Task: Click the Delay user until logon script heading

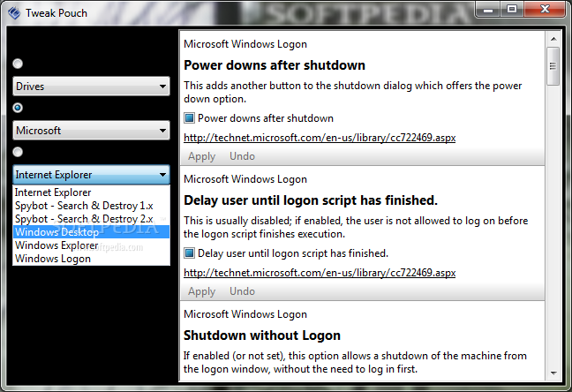Action: point(311,200)
